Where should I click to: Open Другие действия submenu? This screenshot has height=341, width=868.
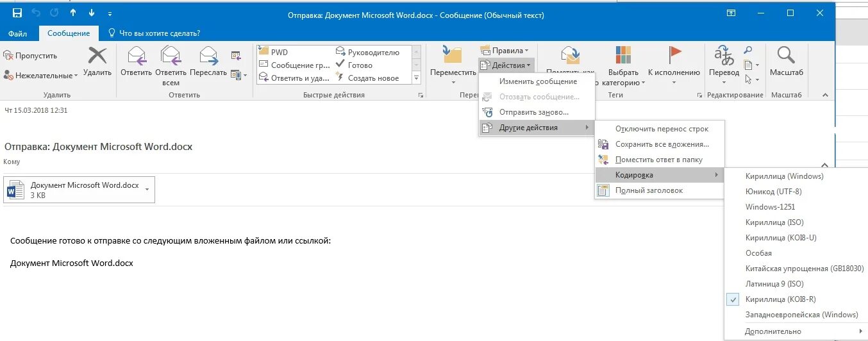pyautogui.click(x=537, y=128)
